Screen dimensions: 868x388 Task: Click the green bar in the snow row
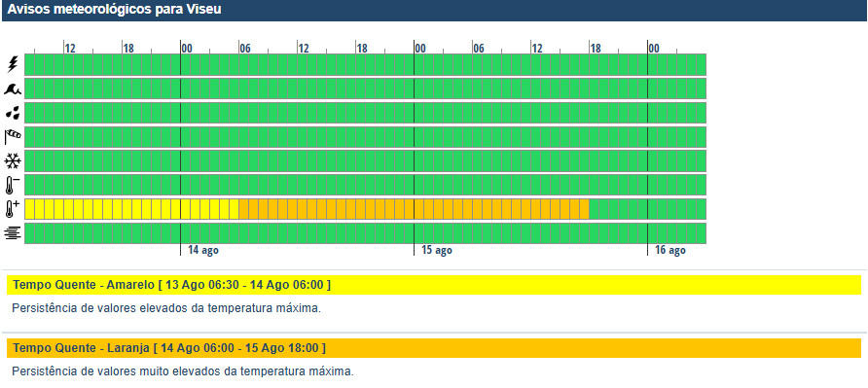click(x=365, y=161)
